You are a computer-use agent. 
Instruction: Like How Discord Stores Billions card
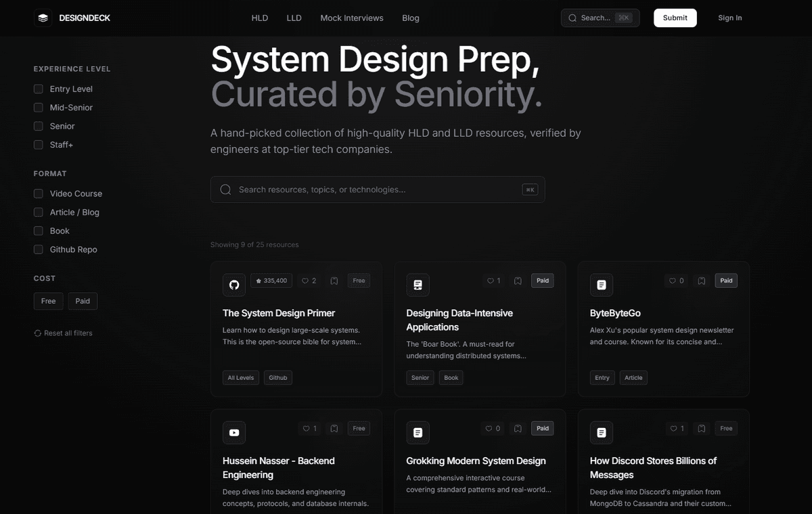pos(677,428)
